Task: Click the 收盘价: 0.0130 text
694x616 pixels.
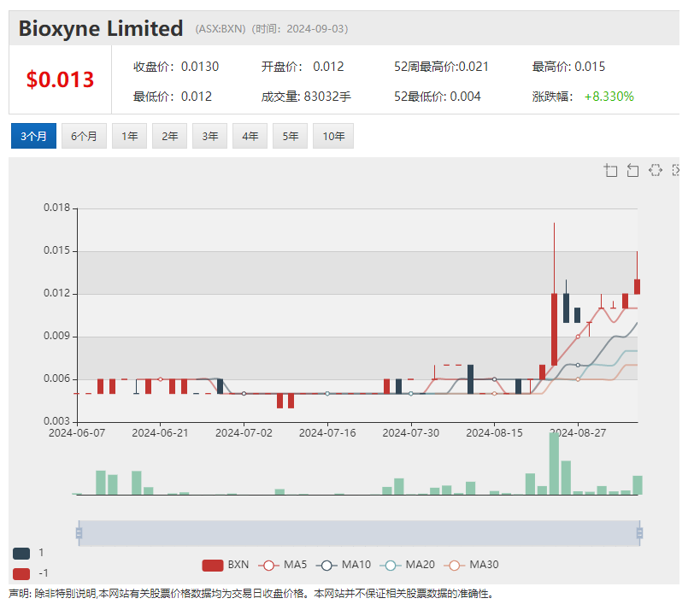Action: tap(176, 67)
